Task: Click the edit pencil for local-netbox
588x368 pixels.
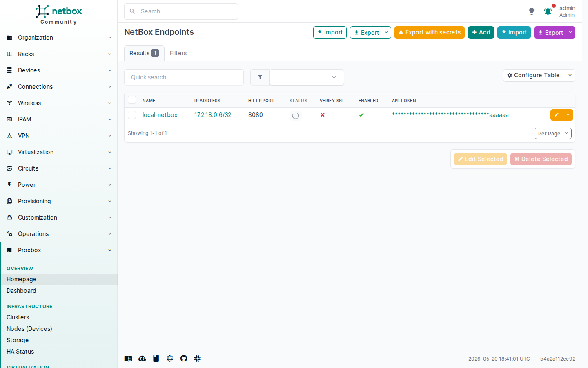Action: tap(557, 115)
